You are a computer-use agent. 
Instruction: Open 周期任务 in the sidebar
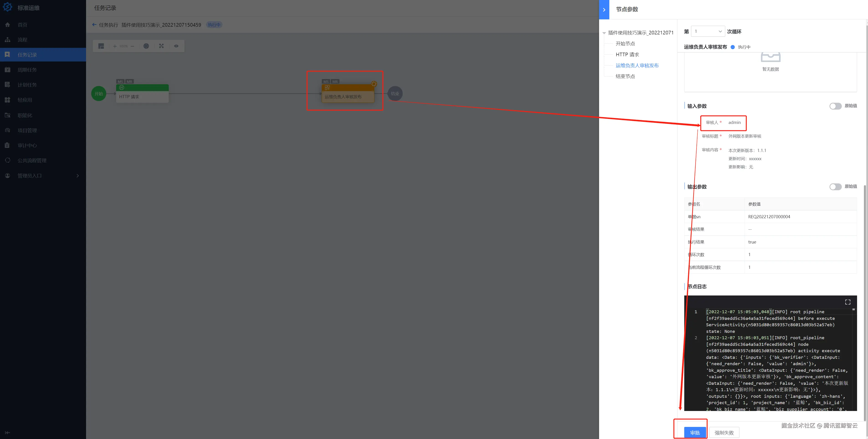(27, 70)
